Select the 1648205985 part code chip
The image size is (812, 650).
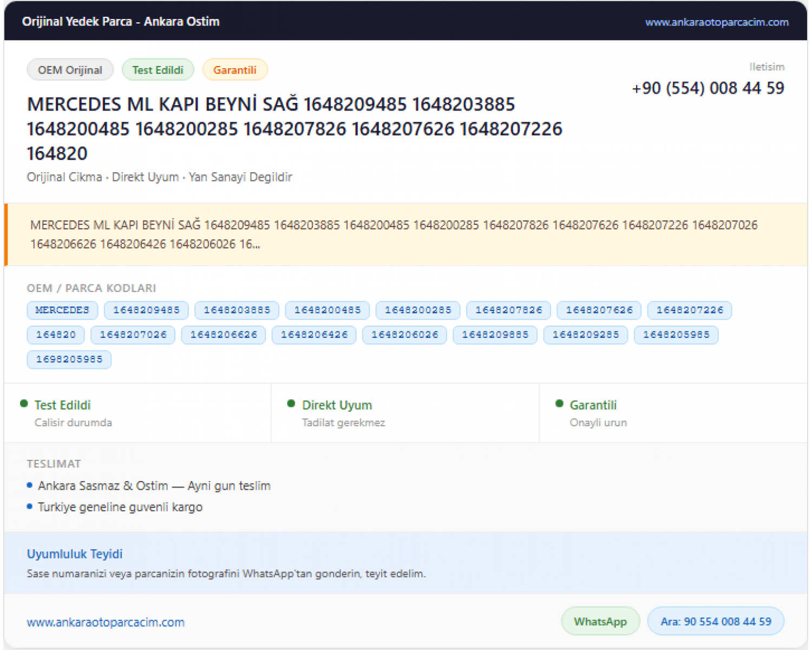pyautogui.click(x=676, y=335)
